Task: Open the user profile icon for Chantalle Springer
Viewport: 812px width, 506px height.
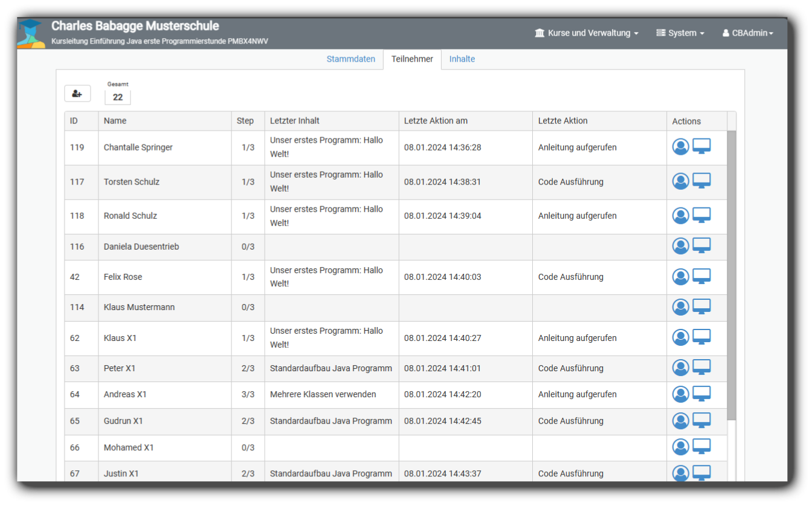Action: coord(680,147)
